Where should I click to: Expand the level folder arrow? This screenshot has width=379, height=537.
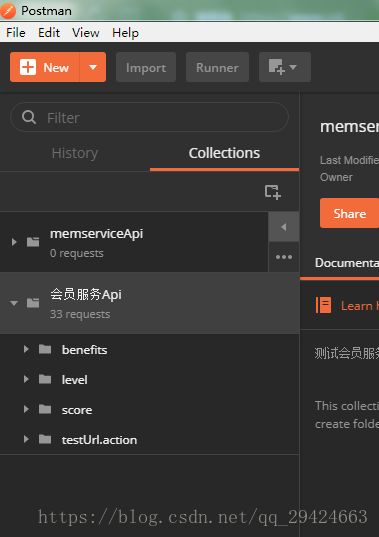[26, 379]
